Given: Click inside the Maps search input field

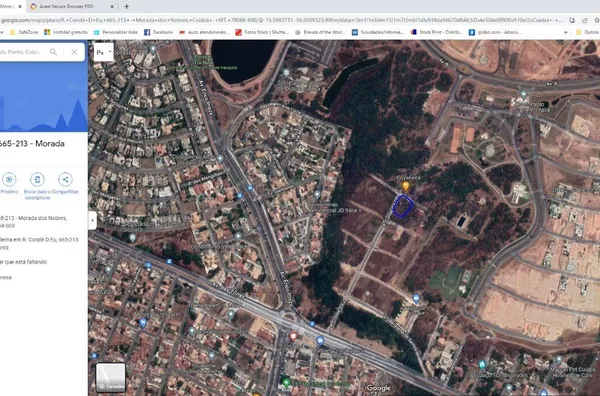Looking at the screenshot, I should (23, 52).
